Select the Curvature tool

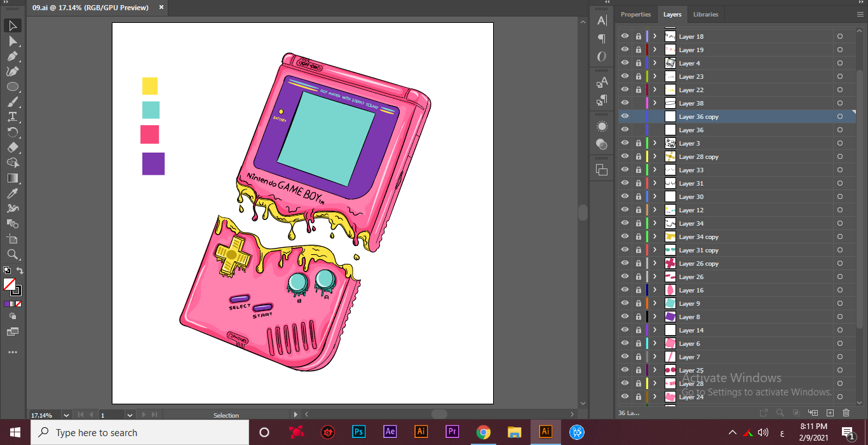click(12, 72)
